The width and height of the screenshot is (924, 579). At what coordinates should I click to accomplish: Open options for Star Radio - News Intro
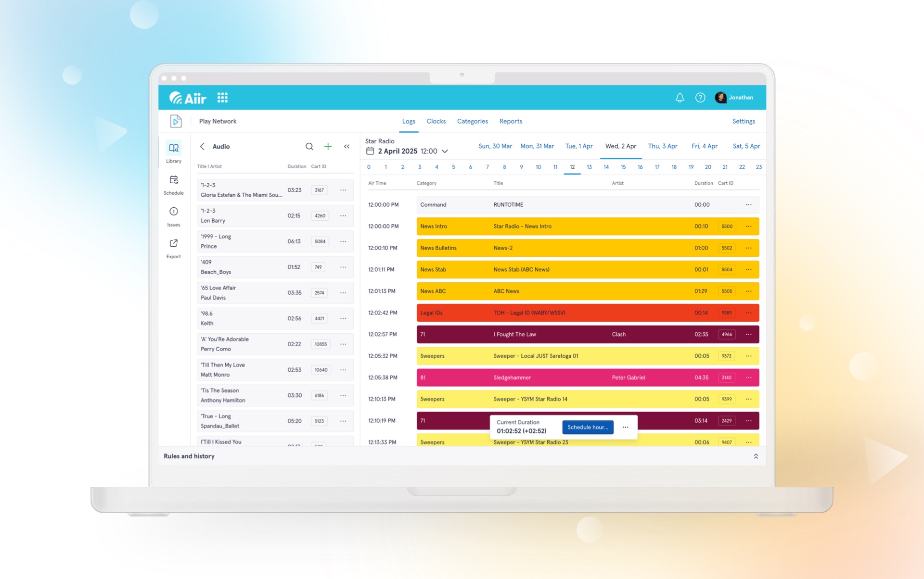pyautogui.click(x=749, y=226)
